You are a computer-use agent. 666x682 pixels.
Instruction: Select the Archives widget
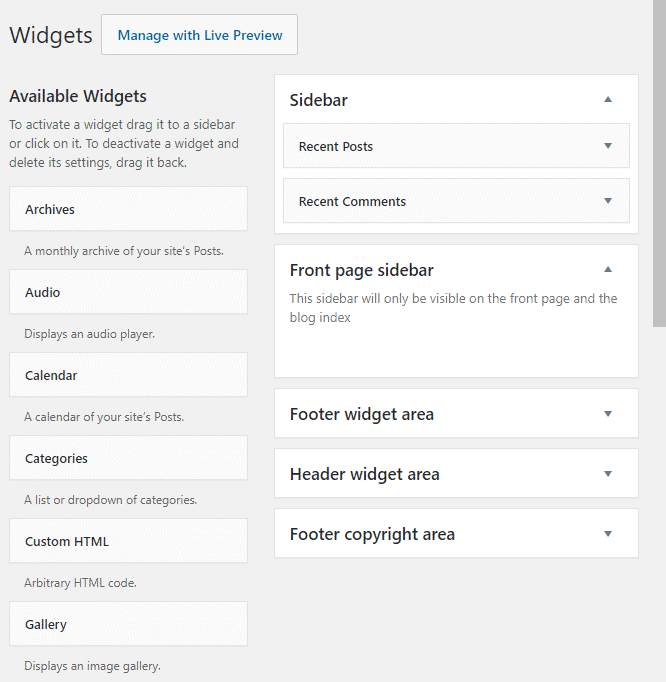click(128, 209)
